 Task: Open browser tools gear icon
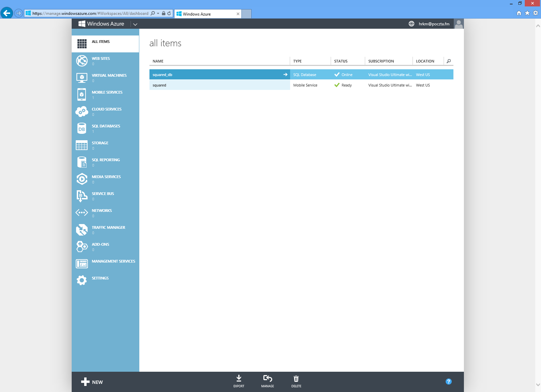click(536, 13)
